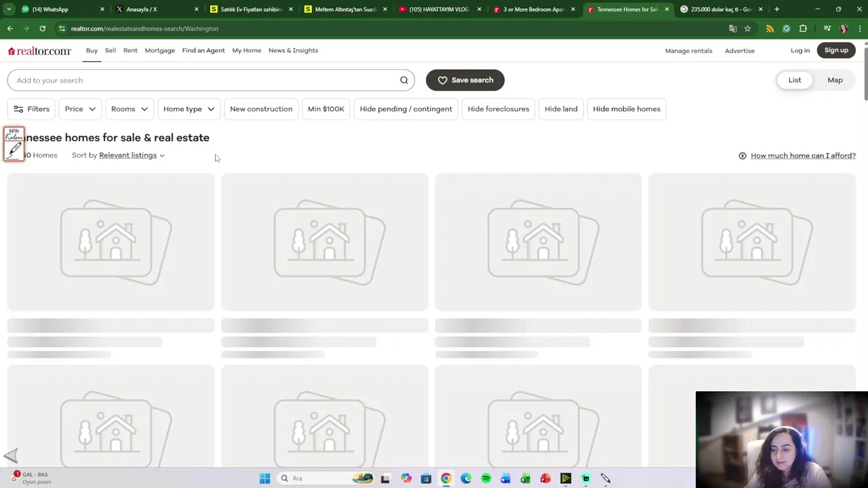
Task: Click the address bar URL
Action: [144, 28]
